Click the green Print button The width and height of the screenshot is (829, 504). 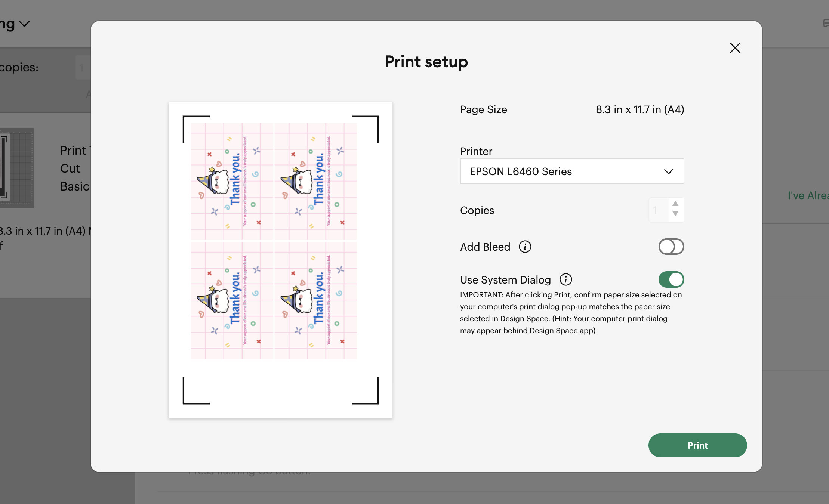coord(697,445)
